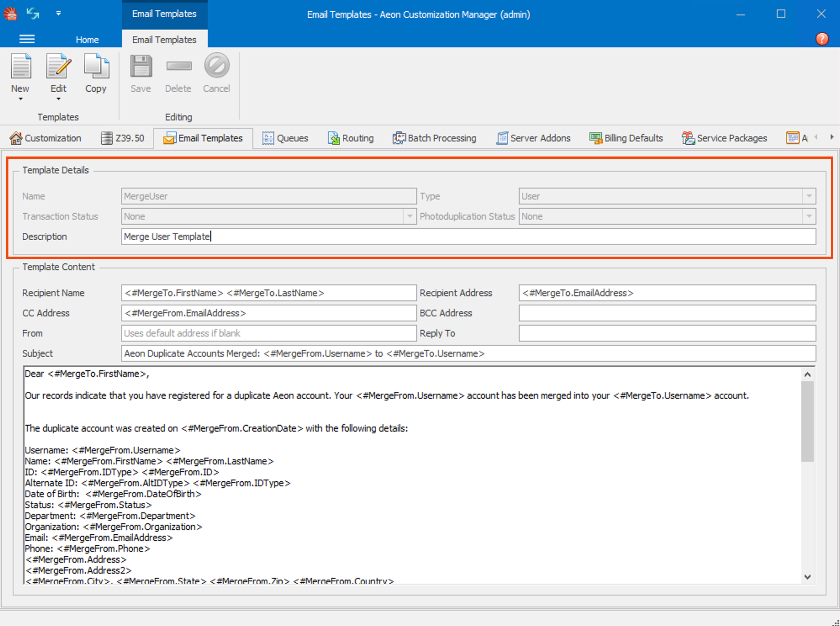This screenshot has width=840, height=626.
Task: Switch to the Home ribbon tab
Action: coord(87,39)
